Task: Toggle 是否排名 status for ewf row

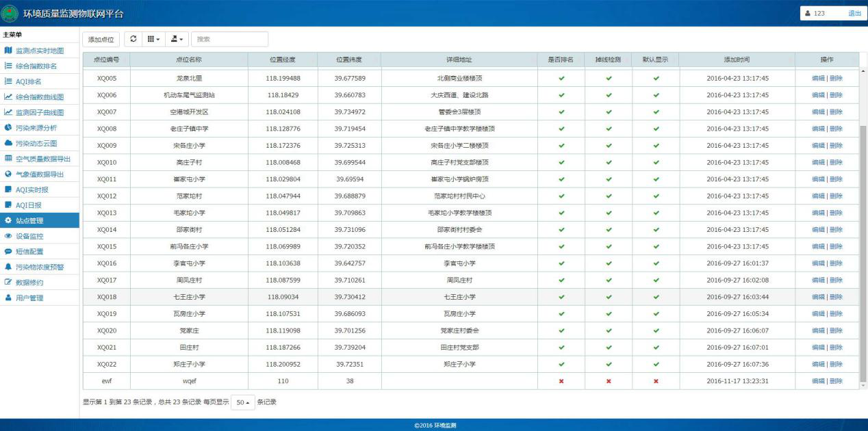Action: tap(561, 381)
